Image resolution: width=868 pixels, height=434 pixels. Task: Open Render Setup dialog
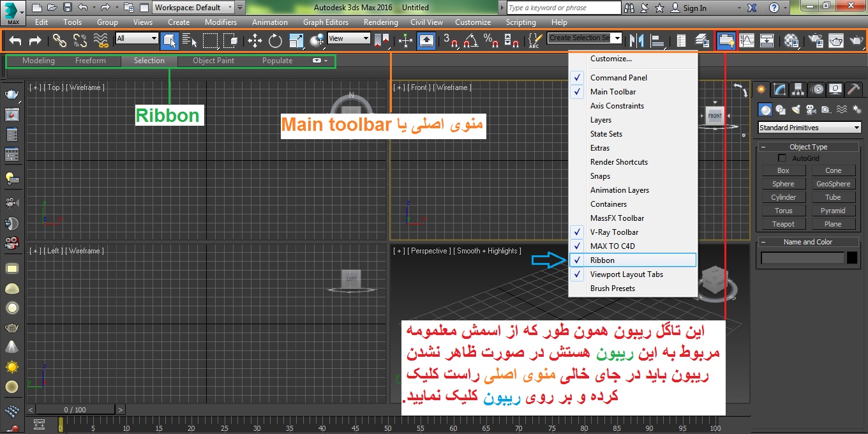pyautogui.click(x=815, y=40)
